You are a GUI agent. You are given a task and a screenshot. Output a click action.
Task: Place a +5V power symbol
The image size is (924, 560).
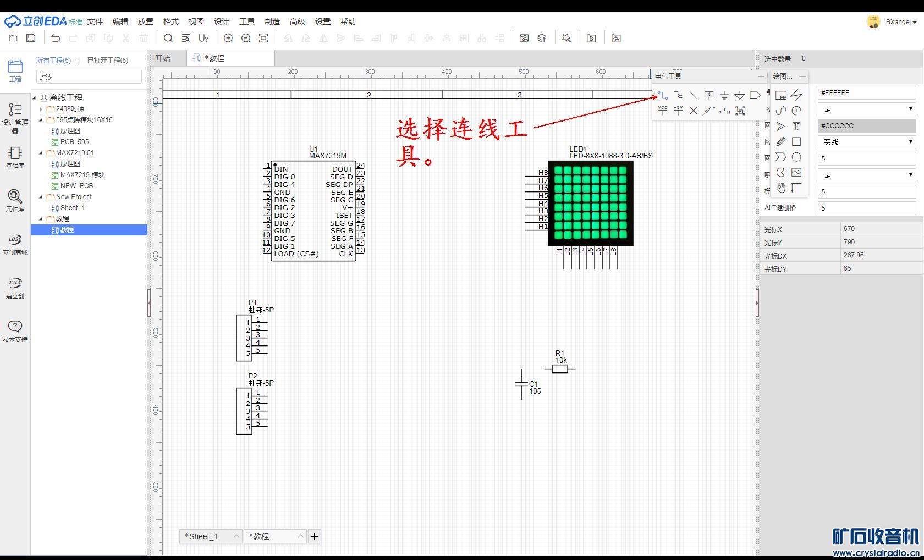(x=678, y=110)
